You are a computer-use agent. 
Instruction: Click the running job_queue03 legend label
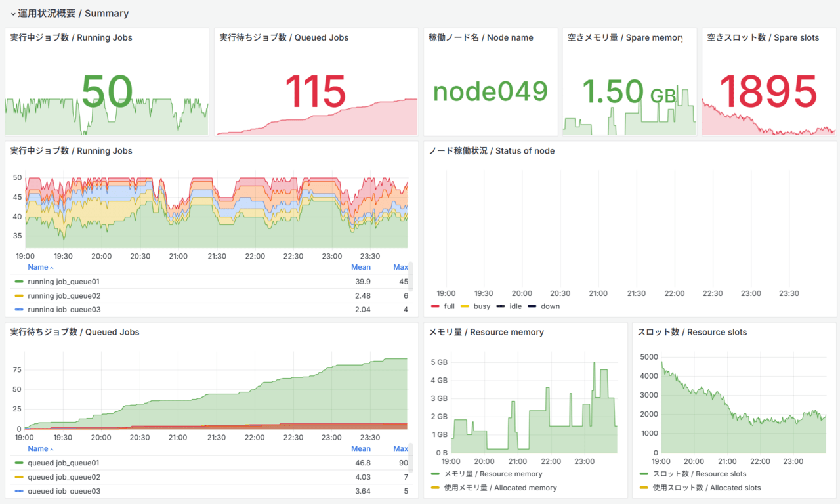click(x=64, y=309)
